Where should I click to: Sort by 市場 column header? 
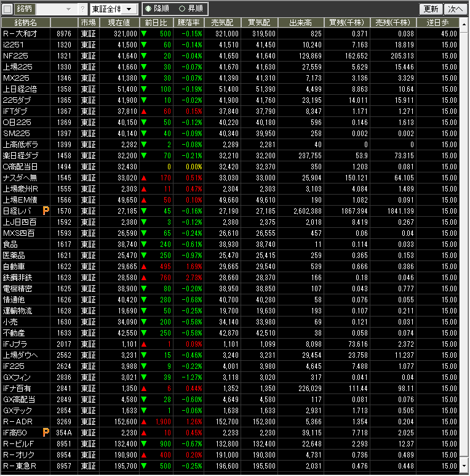89,22
